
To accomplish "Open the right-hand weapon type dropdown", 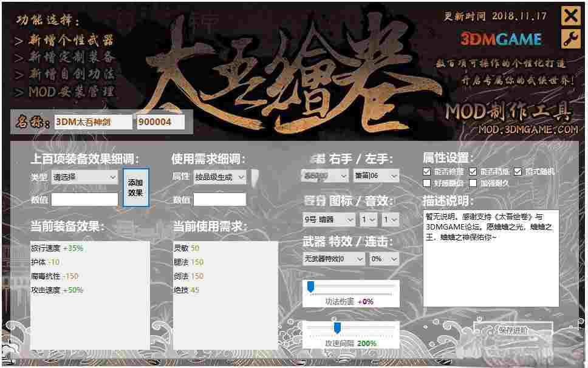I will (325, 175).
